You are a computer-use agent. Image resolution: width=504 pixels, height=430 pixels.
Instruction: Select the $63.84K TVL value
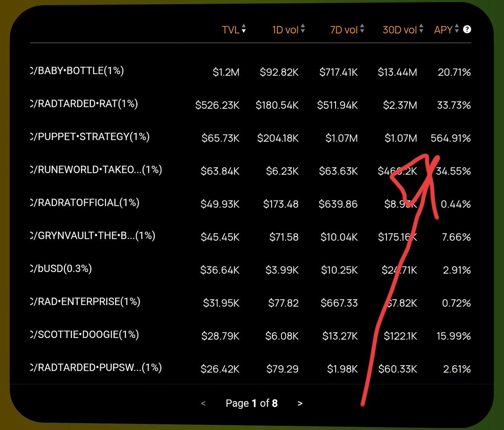point(220,171)
